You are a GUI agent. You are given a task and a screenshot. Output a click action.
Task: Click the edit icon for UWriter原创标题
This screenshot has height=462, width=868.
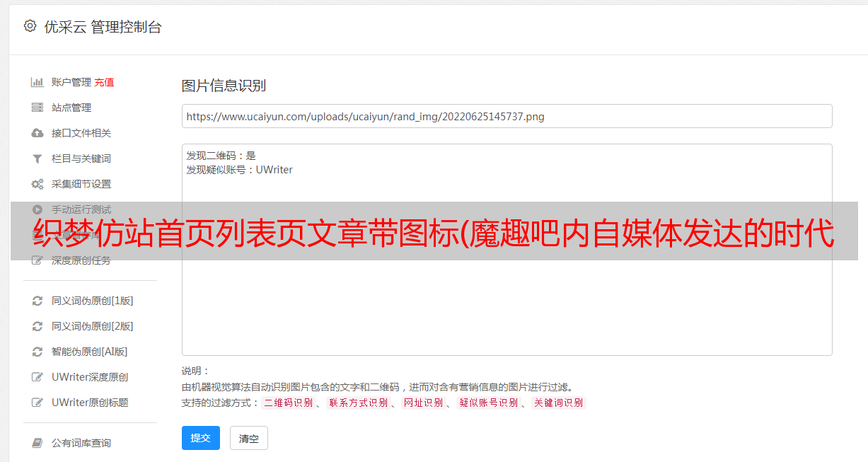pos(37,403)
